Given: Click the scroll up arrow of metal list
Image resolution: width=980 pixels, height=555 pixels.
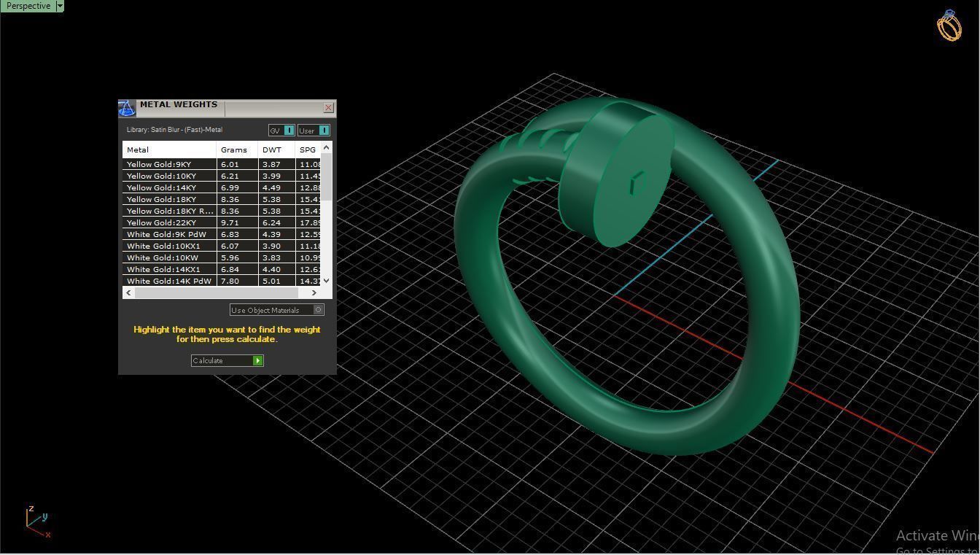Looking at the screenshot, I should pos(327,147).
